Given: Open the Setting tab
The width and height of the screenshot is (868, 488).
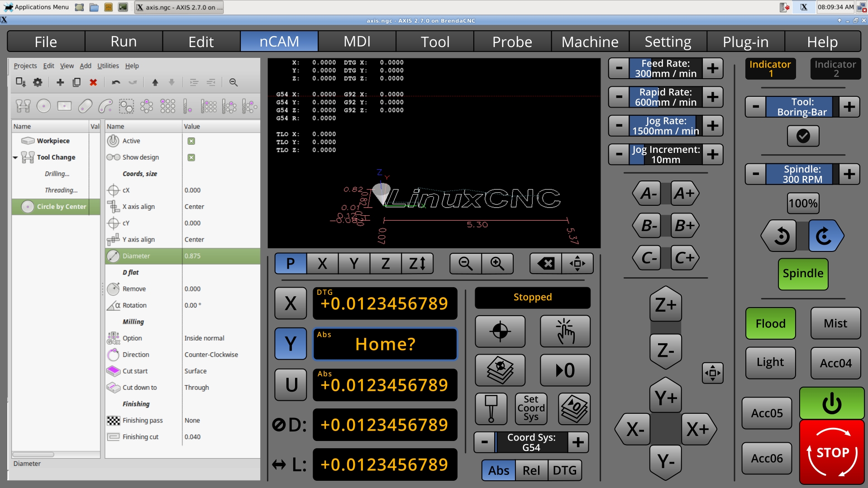Looking at the screenshot, I should click(x=668, y=42).
